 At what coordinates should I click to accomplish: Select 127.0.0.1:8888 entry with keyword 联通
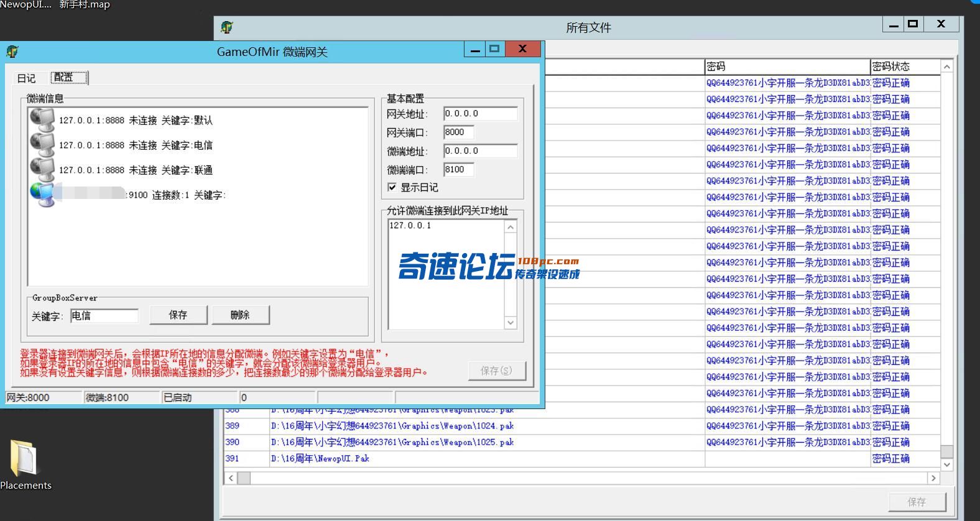(136, 170)
